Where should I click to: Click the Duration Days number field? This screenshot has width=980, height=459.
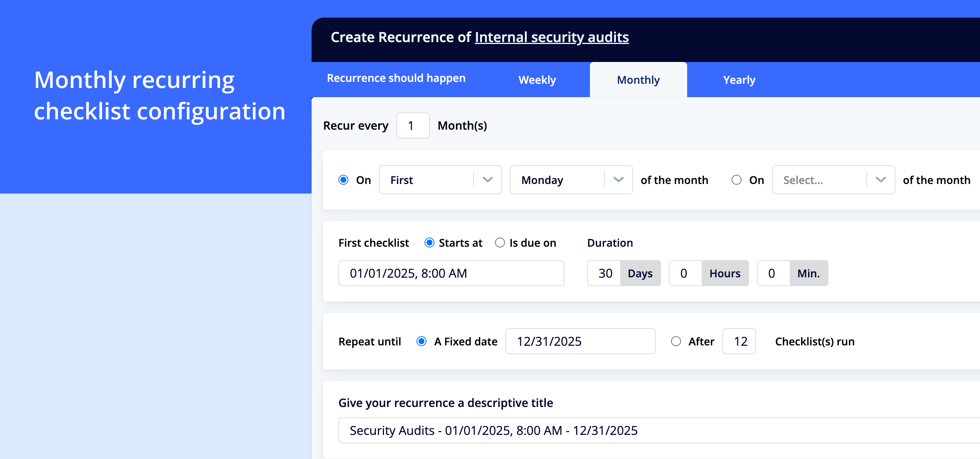coord(604,273)
